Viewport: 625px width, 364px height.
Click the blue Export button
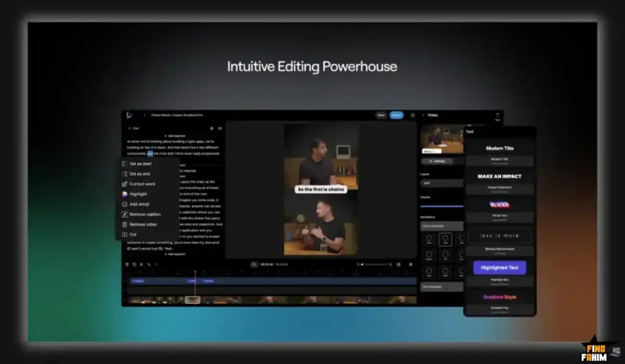point(396,115)
